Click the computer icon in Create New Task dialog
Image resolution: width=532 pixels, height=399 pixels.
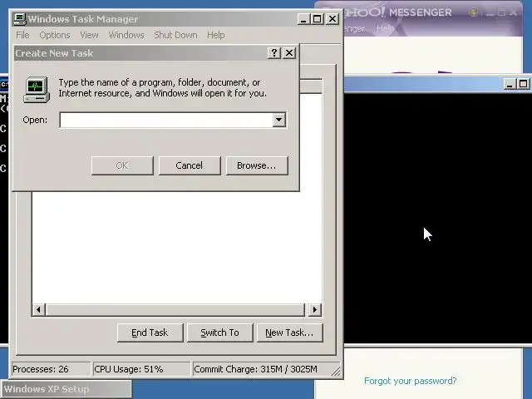pos(37,90)
